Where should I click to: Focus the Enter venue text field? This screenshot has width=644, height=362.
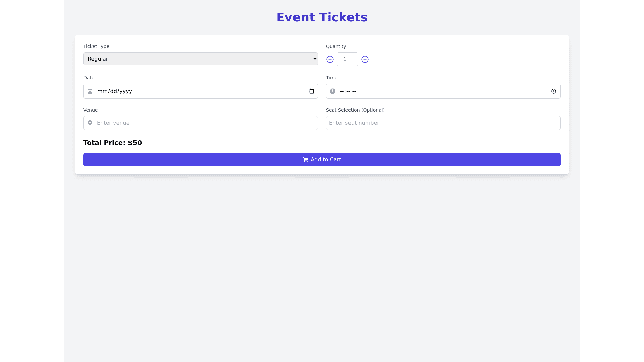point(205,123)
